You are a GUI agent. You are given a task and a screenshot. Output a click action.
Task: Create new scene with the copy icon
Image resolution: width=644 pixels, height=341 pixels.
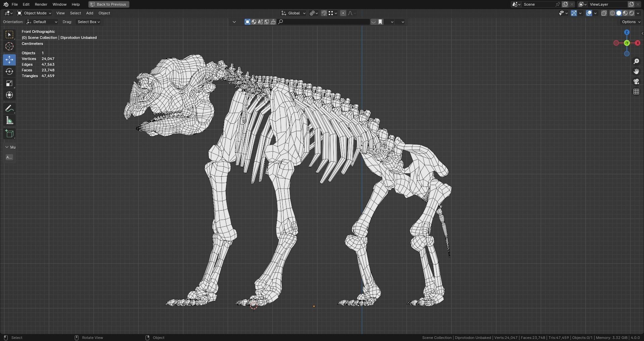pos(565,4)
